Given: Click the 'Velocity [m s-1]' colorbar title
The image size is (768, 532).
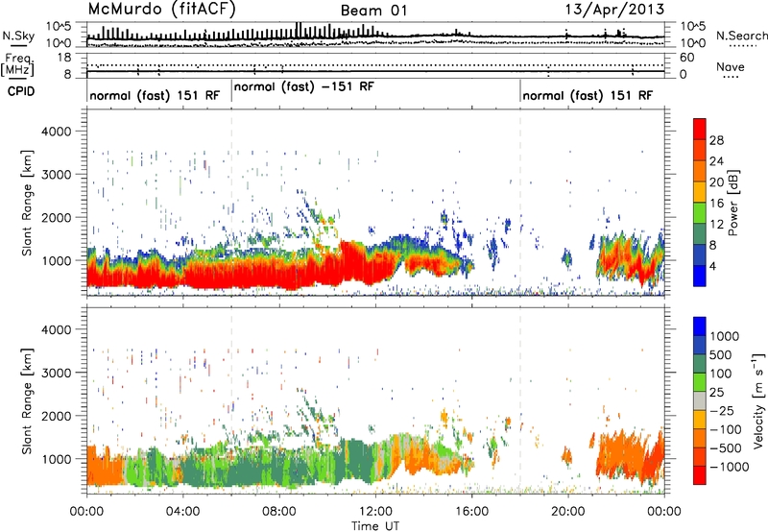Looking at the screenshot, I should pyautogui.click(x=758, y=400).
